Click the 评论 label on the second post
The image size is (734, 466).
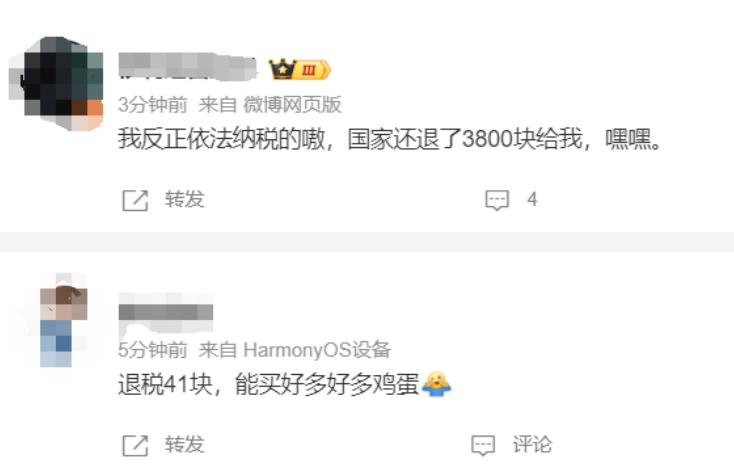(532, 444)
